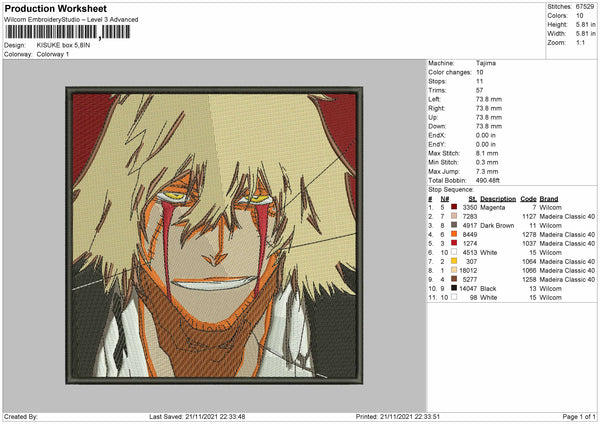Click the 'Page 1 of 1' footer text
The image size is (600, 424).
point(579,416)
